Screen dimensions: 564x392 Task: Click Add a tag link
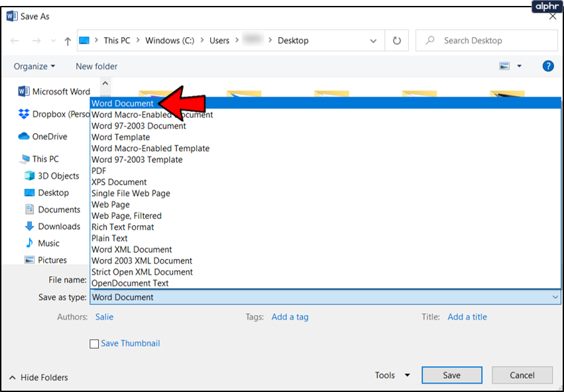pos(290,317)
